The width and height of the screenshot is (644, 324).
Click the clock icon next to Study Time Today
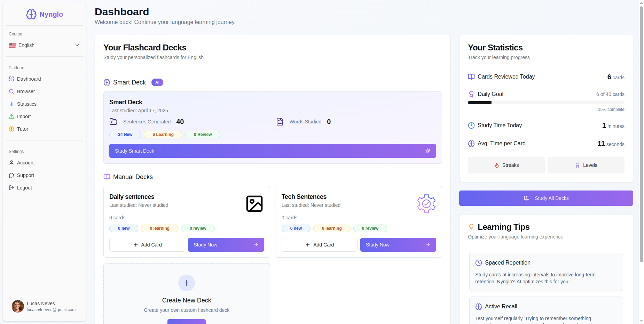pos(471,125)
